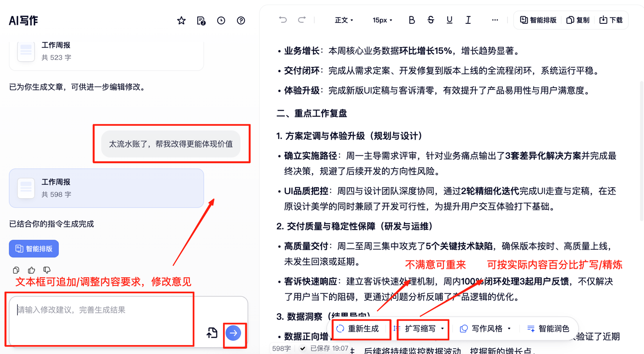
Task: Toggle bold formatting
Action: point(411,20)
